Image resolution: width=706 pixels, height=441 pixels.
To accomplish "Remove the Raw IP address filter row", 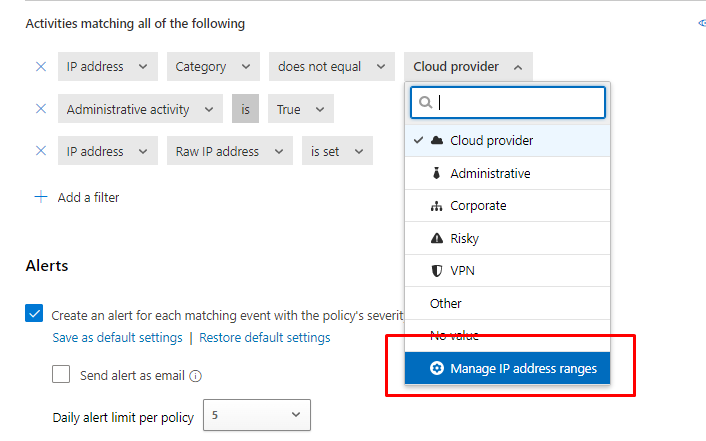I will pos(41,151).
